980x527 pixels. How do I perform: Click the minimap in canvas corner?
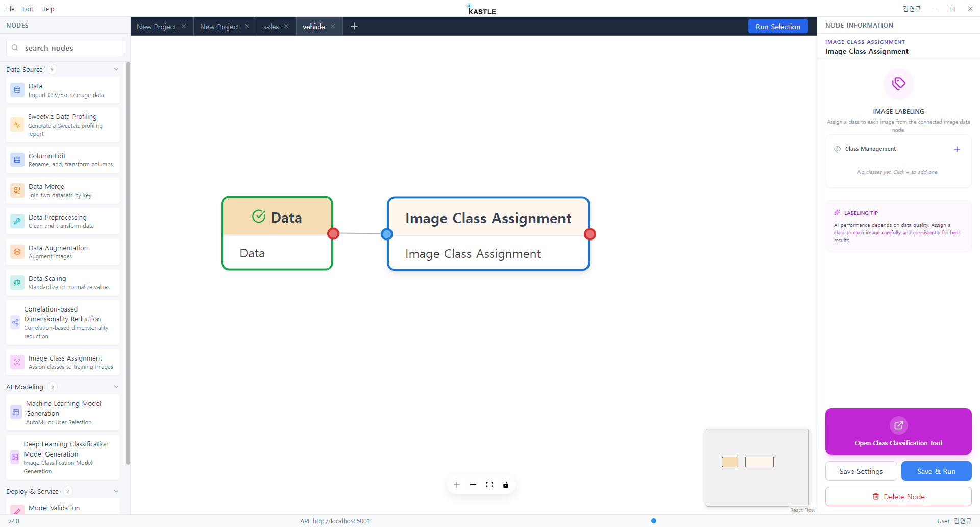click(757, 468)
